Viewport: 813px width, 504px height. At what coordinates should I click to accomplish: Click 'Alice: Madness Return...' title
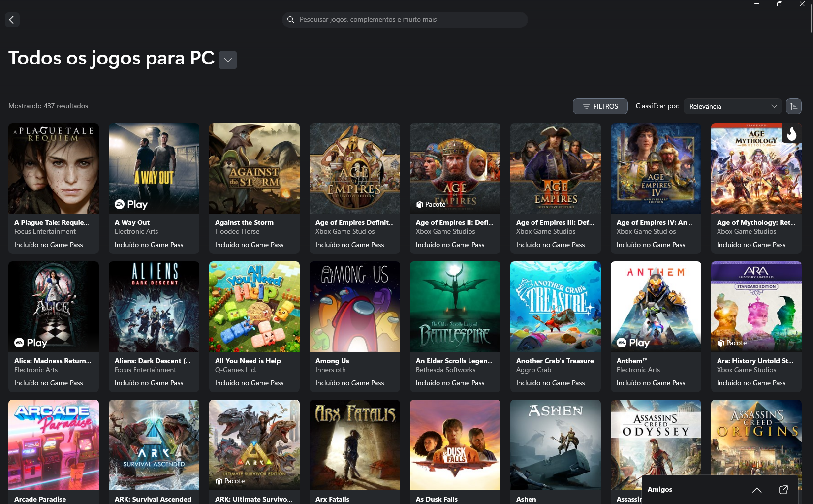(53, 361)
